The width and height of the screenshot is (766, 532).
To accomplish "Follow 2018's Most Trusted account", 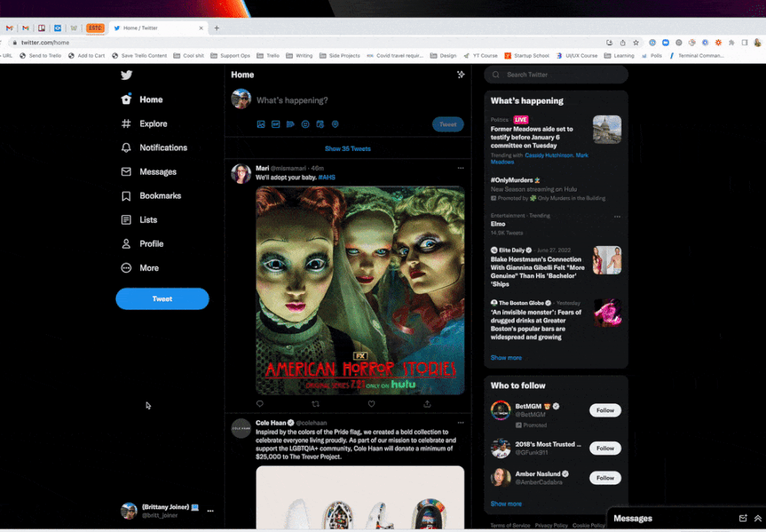I will (605, 448).
